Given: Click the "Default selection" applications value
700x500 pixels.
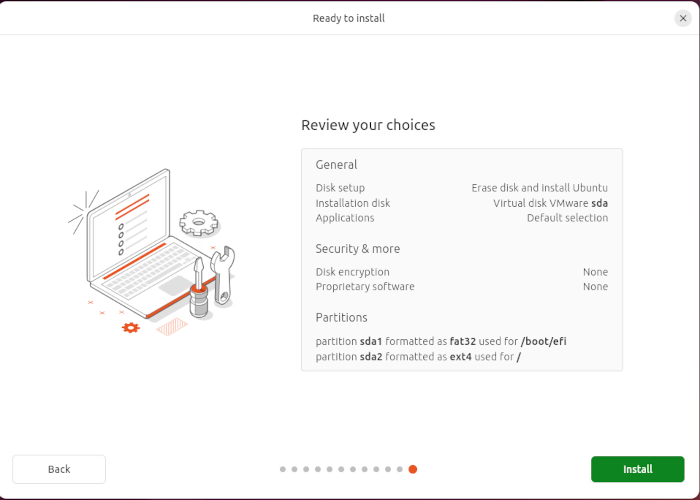Looking at the screenshot, I should point(567,218).
